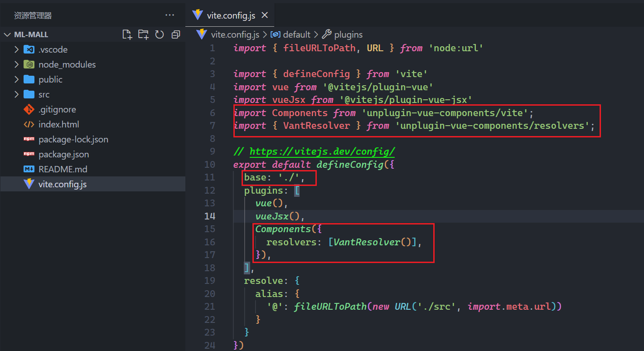The height and width of the screenshot is (351, 644).
Task: Open package.json file
Action: pyautogui.click(x=92, y=154)
